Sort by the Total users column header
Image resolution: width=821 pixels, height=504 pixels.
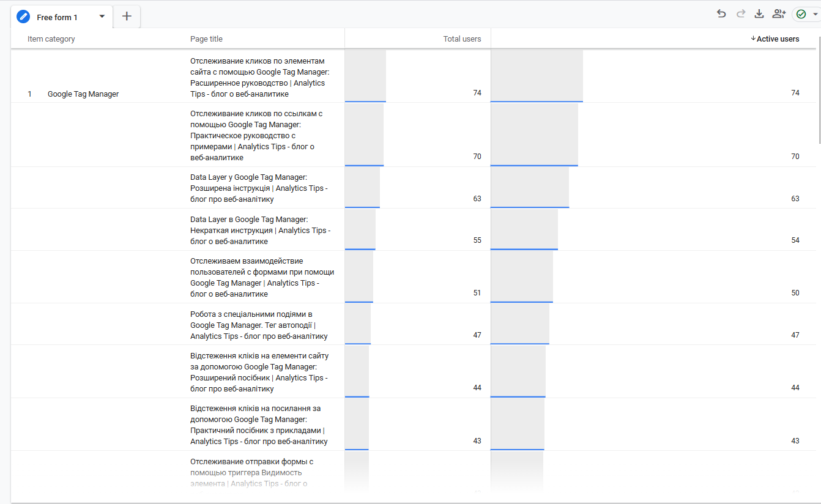tap(462, 39)
